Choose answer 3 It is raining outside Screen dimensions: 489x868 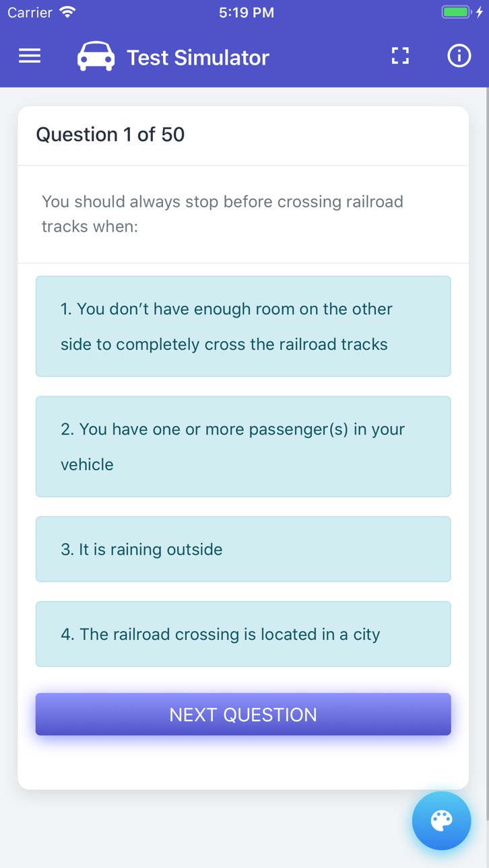point(243,549)
